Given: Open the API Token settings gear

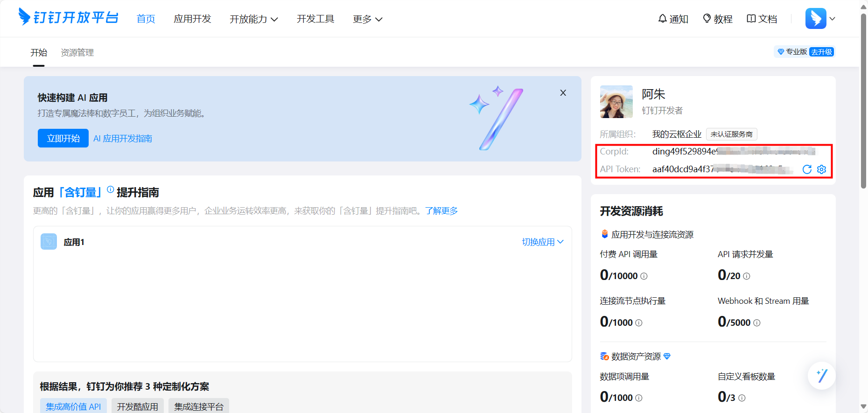Looking at the screenshot, I should coord(822,169).
